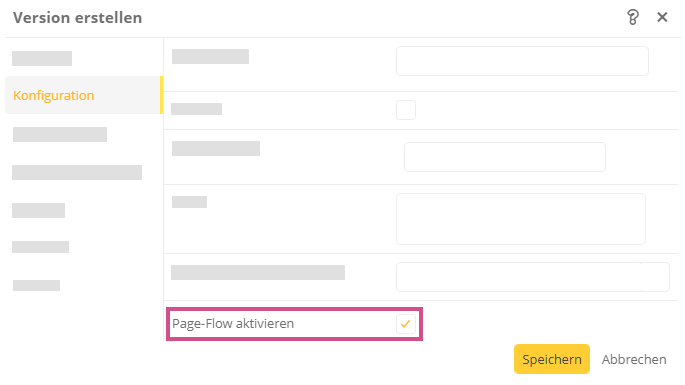
Task: Focus the input field below the empty checkbox
Action: pos(505,157)
